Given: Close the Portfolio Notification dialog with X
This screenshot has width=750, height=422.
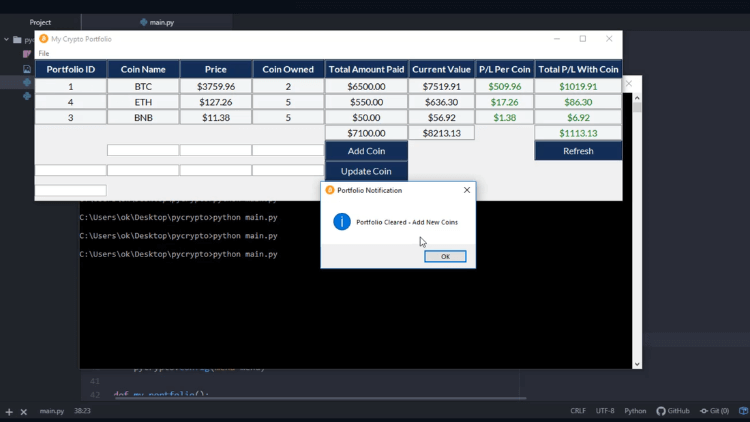Looking at the screenshot, I should coord(467,190).
